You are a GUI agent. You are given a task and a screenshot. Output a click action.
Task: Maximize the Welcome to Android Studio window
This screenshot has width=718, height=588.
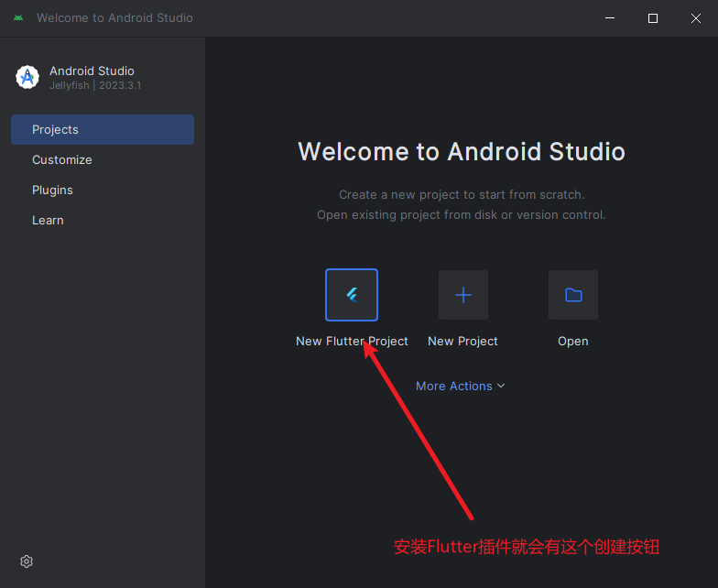(653, 18)
